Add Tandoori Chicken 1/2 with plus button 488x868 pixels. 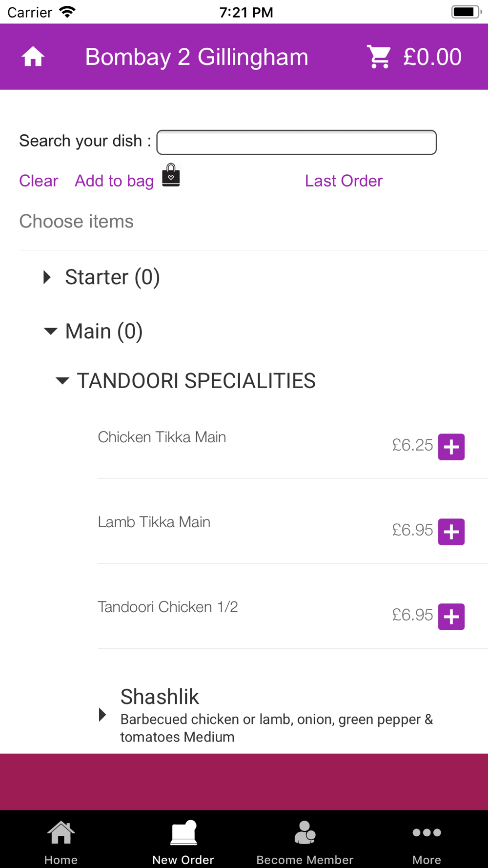click(x=451, y=617)
